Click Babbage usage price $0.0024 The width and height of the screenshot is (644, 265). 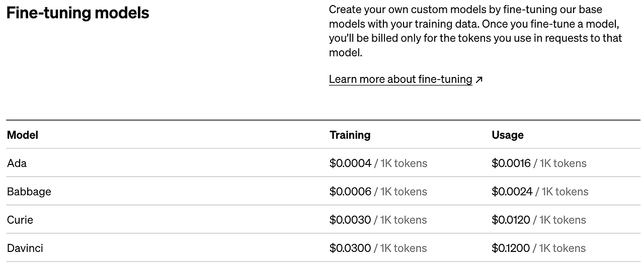pos(512,191)
